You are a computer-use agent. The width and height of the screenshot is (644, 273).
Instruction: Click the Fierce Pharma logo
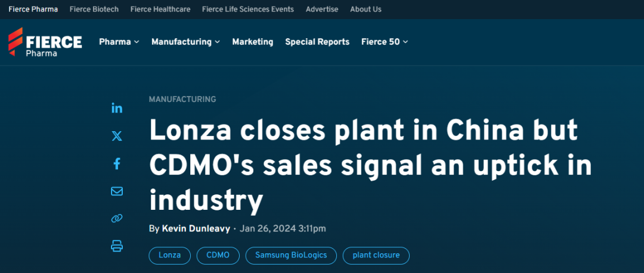(45, 42)
